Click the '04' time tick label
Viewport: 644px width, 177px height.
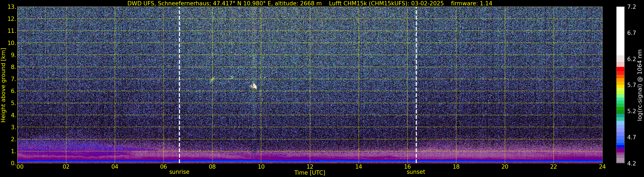(x=115, y=167)
